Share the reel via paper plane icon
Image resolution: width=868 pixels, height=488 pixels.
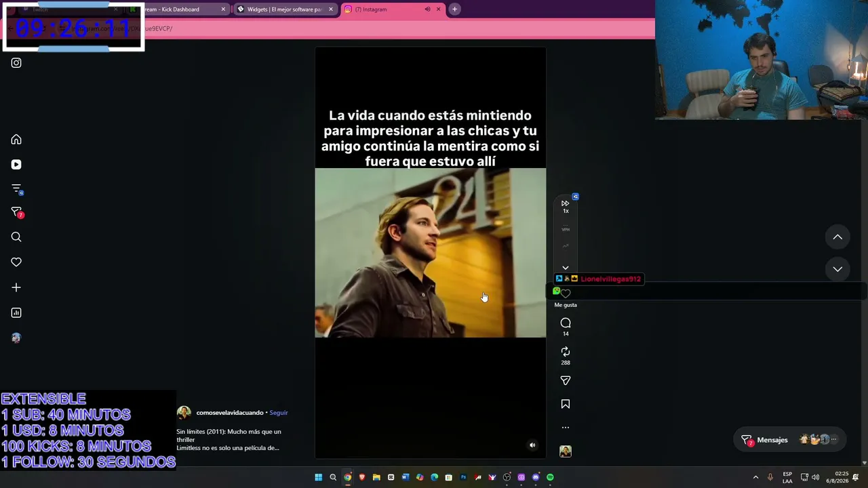click(x=566, y=380)
